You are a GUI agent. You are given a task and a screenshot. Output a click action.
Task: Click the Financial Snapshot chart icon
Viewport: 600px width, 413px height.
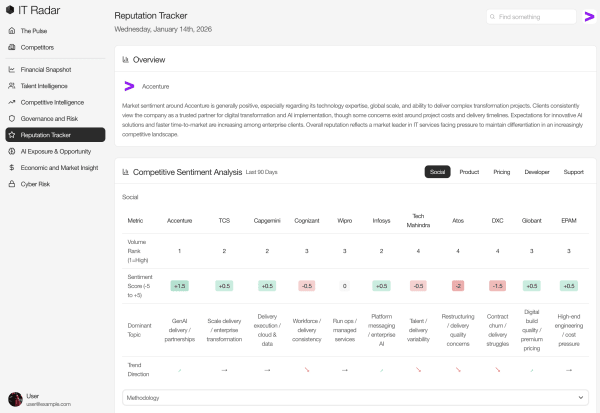click(12, 69)
